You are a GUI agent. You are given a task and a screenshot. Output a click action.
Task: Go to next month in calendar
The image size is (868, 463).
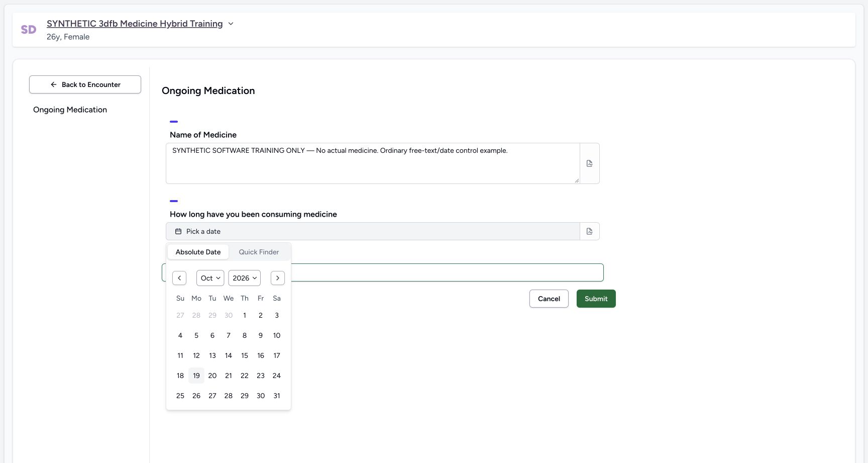click(x=278, y=278)
